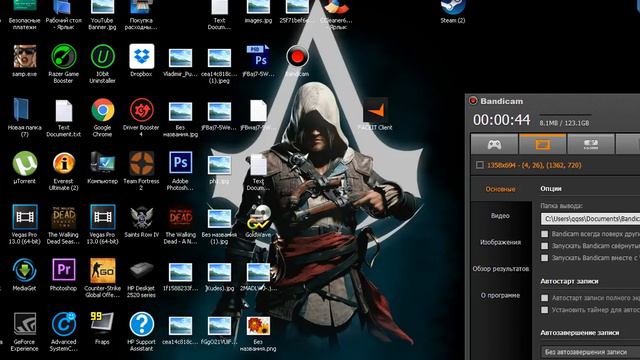640x360 pixels.
Task: Open the Обзор результатов section
Action: click(x=500, y=269)
